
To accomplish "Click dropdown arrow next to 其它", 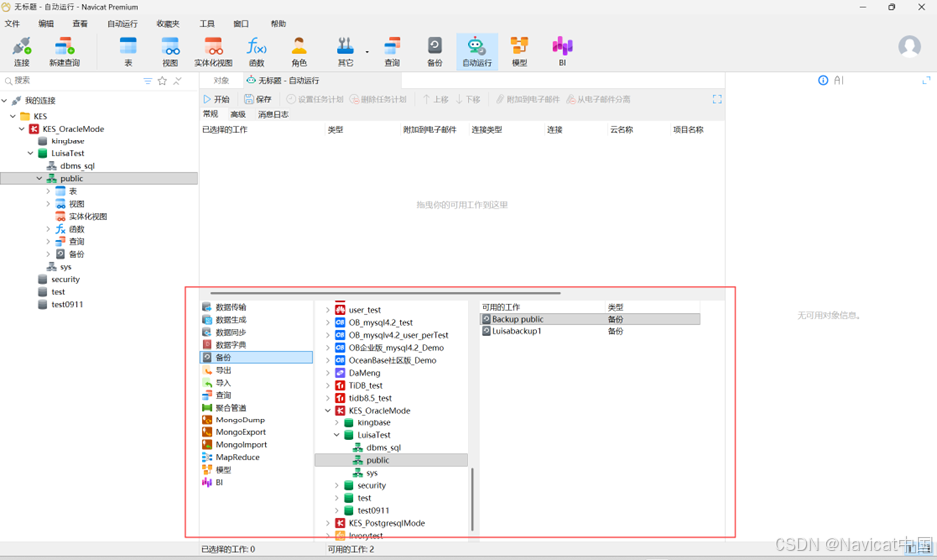I will click(367, 52).
